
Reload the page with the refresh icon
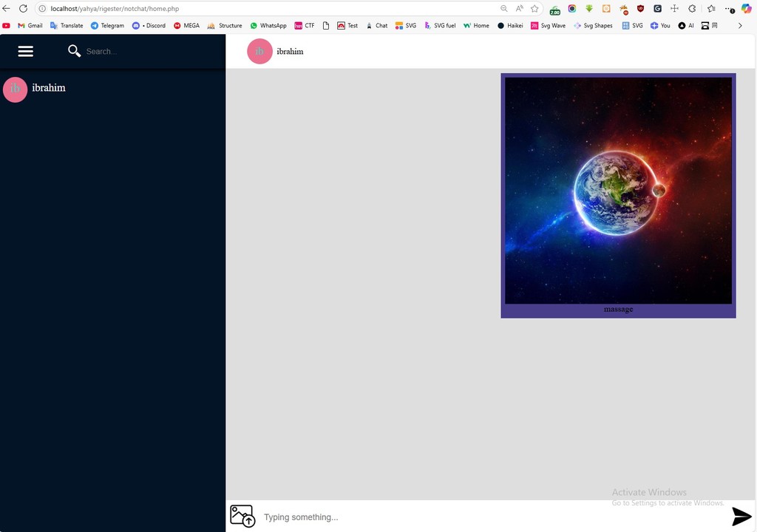(x=23, y=9)
